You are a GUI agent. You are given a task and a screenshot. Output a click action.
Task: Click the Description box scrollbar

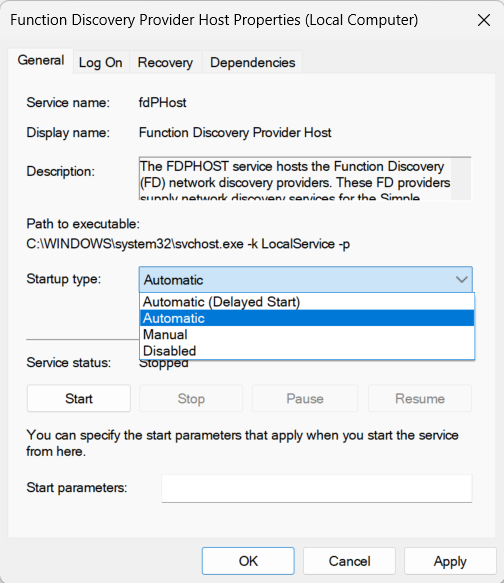[461, 179]
